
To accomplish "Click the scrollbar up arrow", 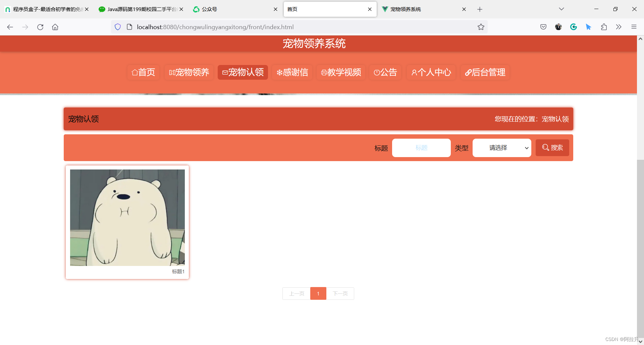I will pyautogui.click(x=640, y=39).
